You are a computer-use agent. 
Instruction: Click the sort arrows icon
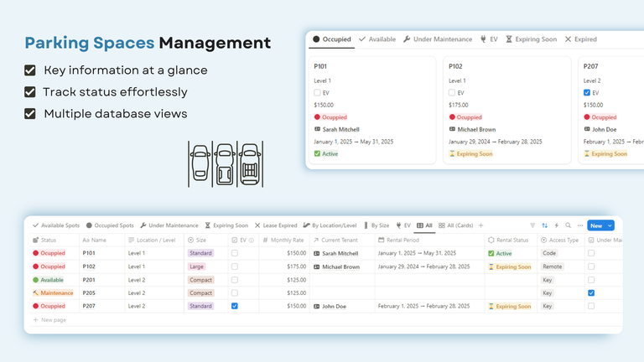pyautogui.click(x=544, y=225)
